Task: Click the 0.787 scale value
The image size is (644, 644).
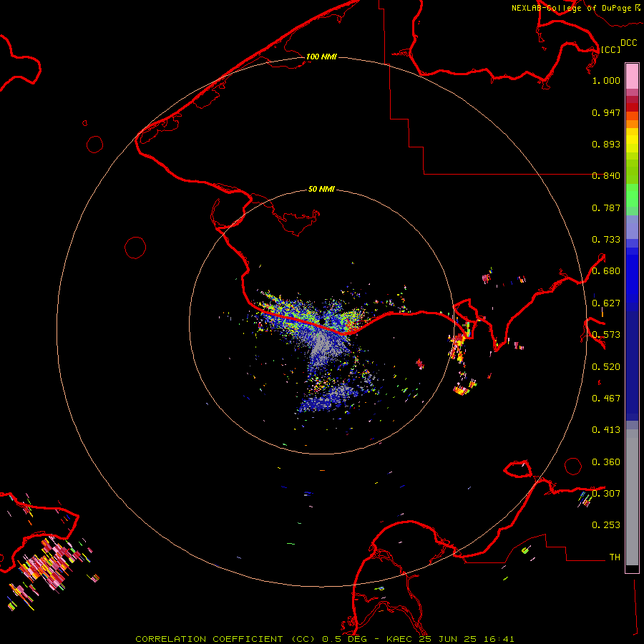Action: coord(606,208)
